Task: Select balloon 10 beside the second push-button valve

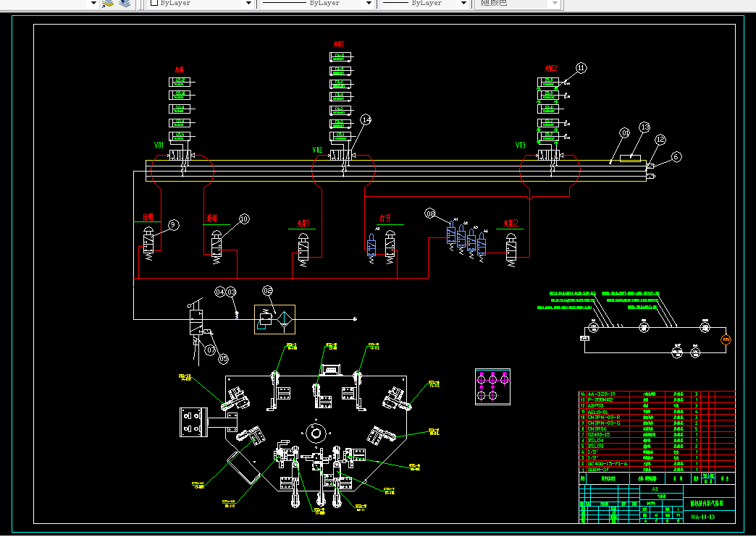Action: pos(244,219)
